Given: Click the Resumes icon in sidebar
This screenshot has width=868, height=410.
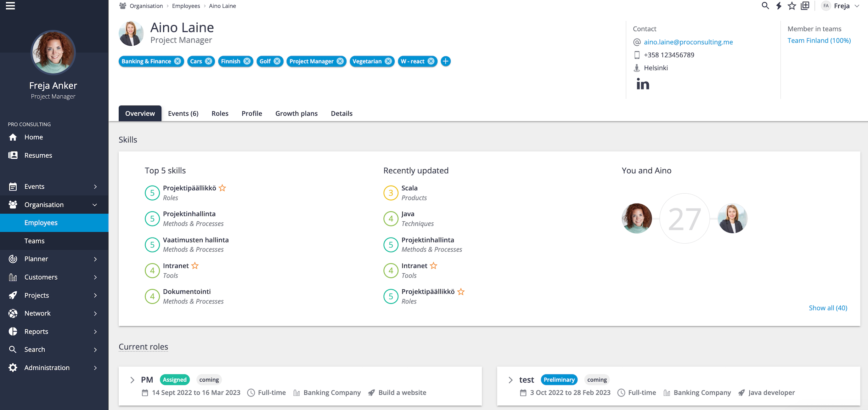Looking at the screenshot, I should pos(13,155).
